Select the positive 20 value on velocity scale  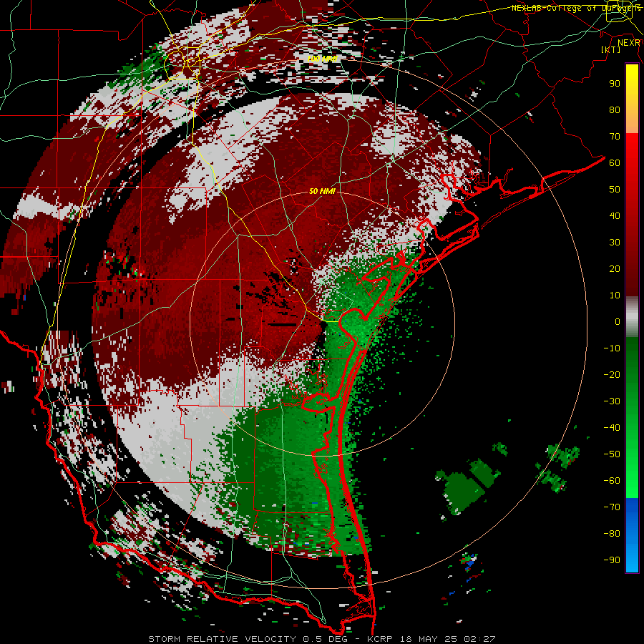[x=615, y=269]
